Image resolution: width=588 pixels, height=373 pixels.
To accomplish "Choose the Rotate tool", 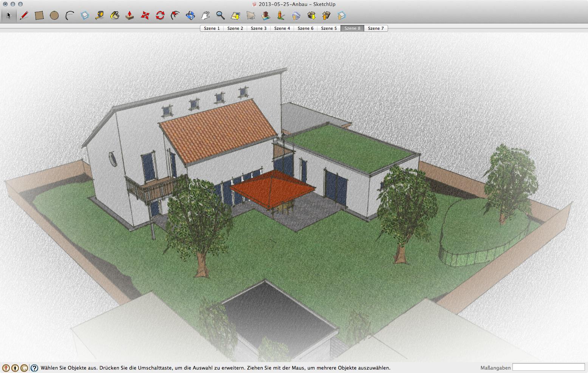I will [160, 15].
